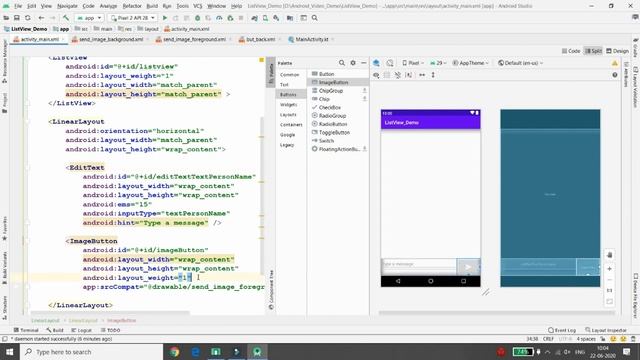The image size is (640, 360).
Task: Click the Make Project hammer icon
Action: [66, 18]
